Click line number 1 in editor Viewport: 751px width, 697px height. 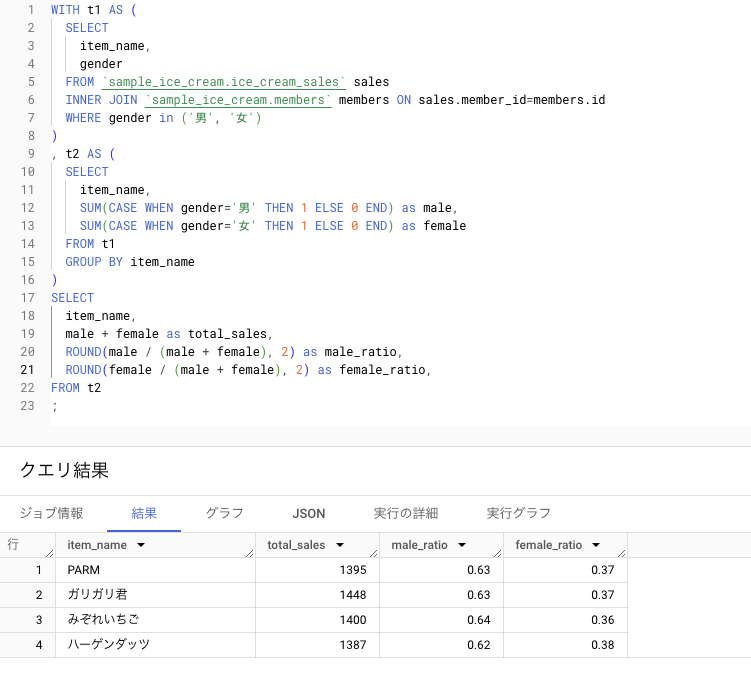pos(31,10)
